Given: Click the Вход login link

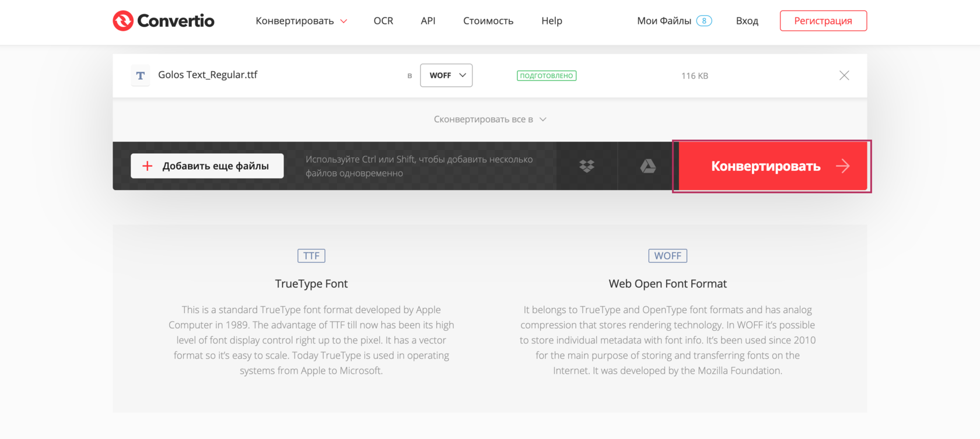Looking at the screenshot, I should (747, 21).
